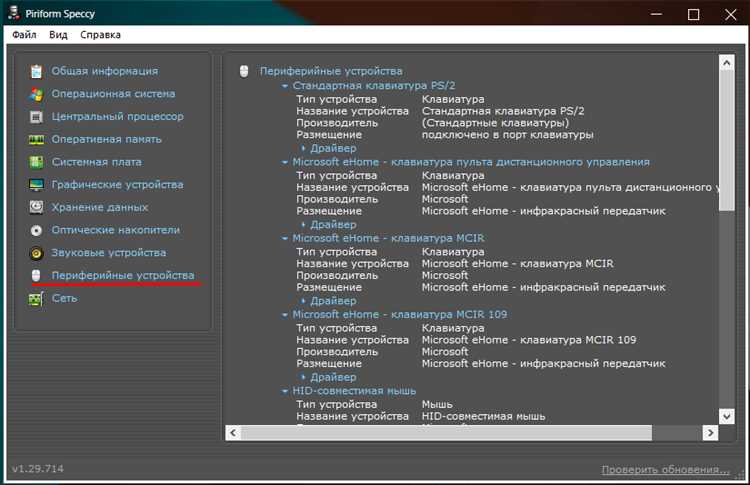
Task: Click the vertical scrollbar thumb
Action: (727, 140)
